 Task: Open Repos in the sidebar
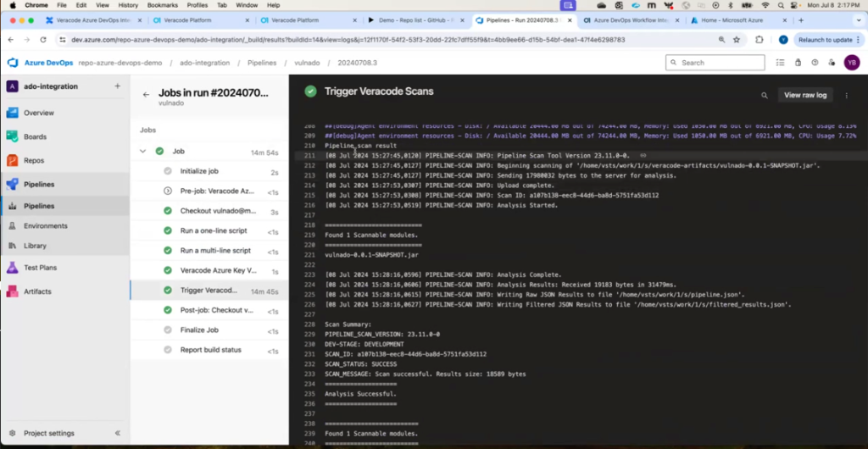point(34,160)
